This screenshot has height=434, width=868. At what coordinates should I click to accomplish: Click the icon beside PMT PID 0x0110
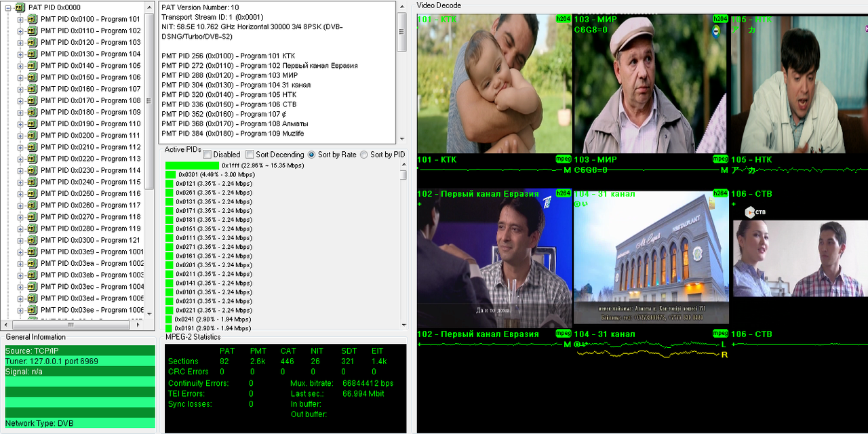(x=31, y=31)
